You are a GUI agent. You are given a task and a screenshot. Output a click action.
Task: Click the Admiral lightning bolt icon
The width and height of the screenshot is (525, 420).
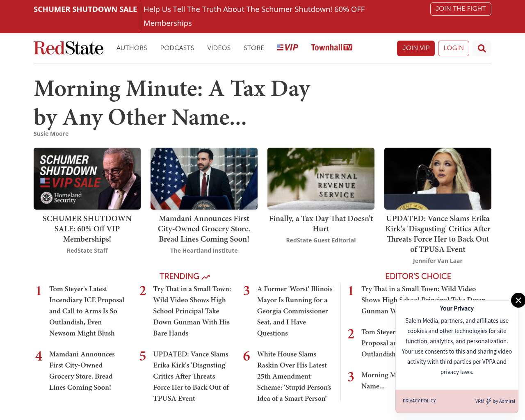[x=488, y=401]
